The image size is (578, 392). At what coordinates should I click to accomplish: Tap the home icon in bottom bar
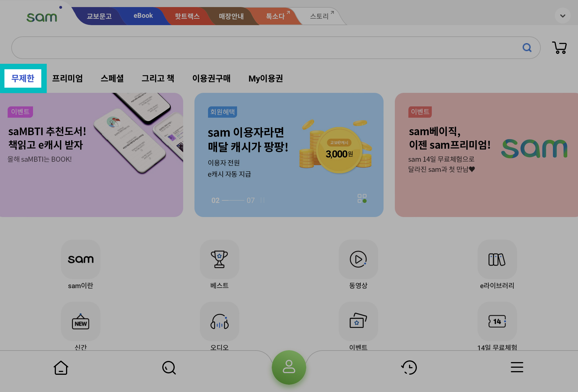(61, 367)
